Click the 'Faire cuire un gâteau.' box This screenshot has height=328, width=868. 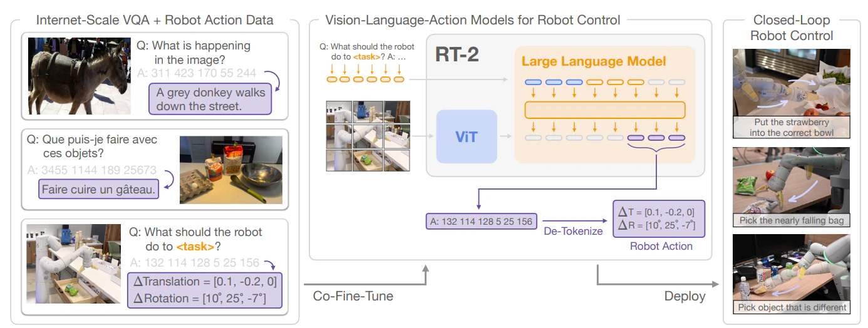(98, 189)
